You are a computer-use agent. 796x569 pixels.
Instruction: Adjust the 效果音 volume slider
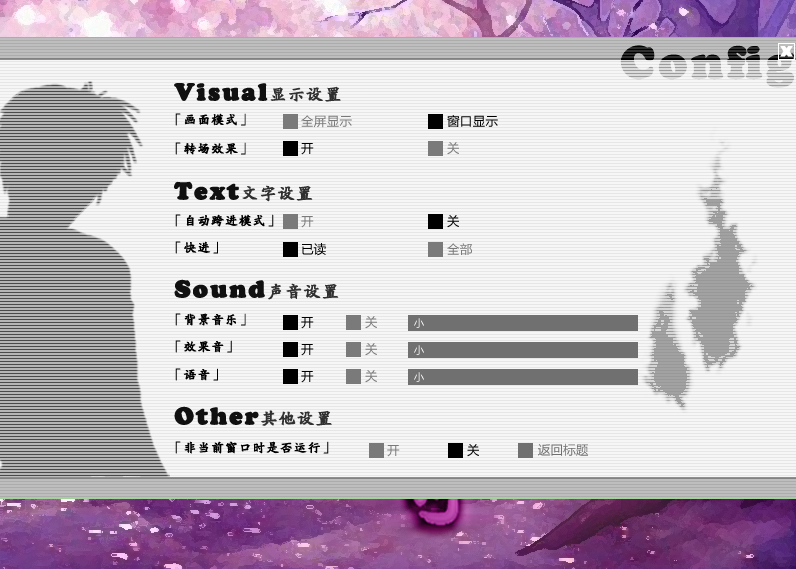click(x=523, y=350)
